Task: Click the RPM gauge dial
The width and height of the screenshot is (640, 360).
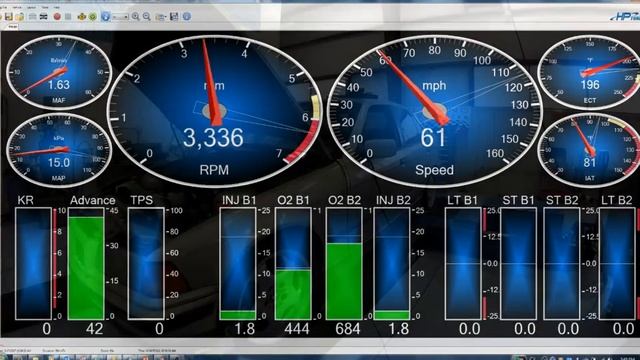Action: click(214, 111)
